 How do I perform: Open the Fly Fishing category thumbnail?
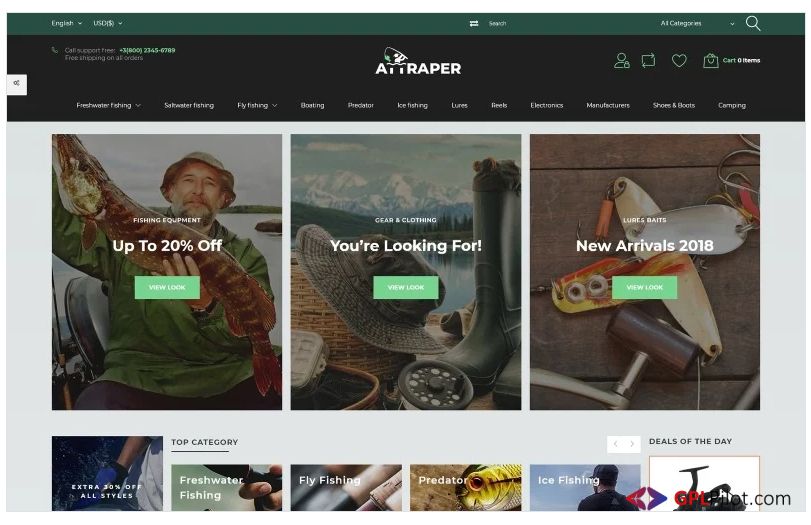[346, 488]
